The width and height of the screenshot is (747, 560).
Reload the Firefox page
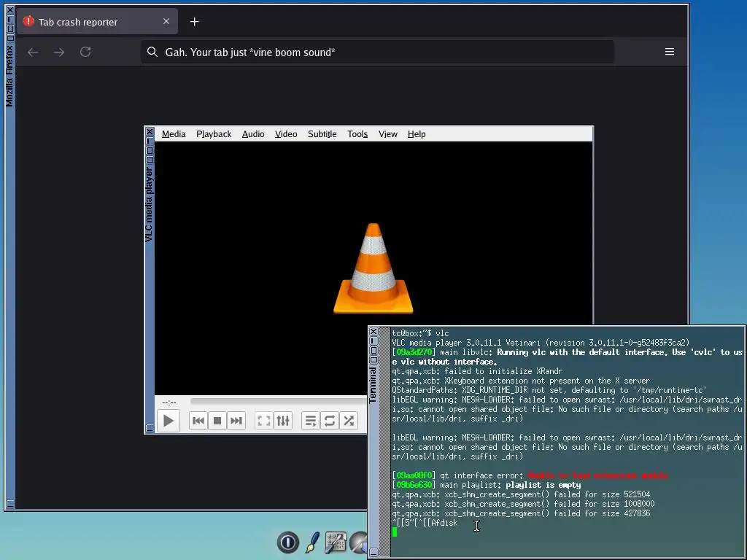tap(85, 52)
